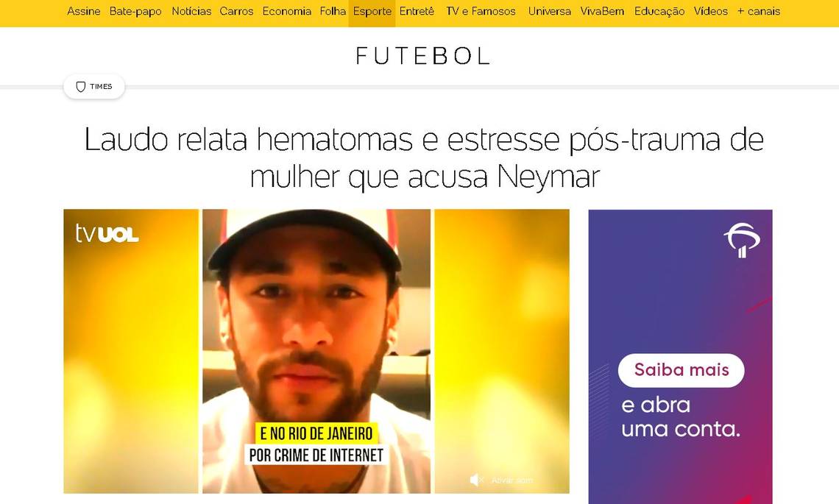The image size is (839, 504).
Task: Unmute video with the speaker icon
Action: click(x=476, y=480)
